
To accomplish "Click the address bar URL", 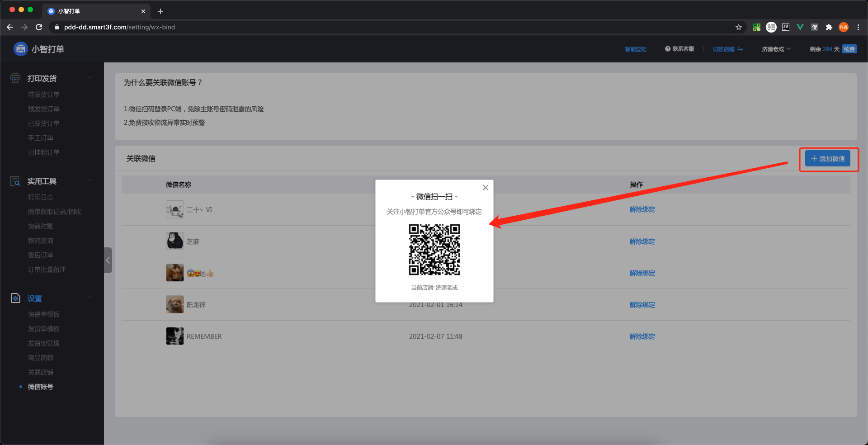I will (119, 27).
